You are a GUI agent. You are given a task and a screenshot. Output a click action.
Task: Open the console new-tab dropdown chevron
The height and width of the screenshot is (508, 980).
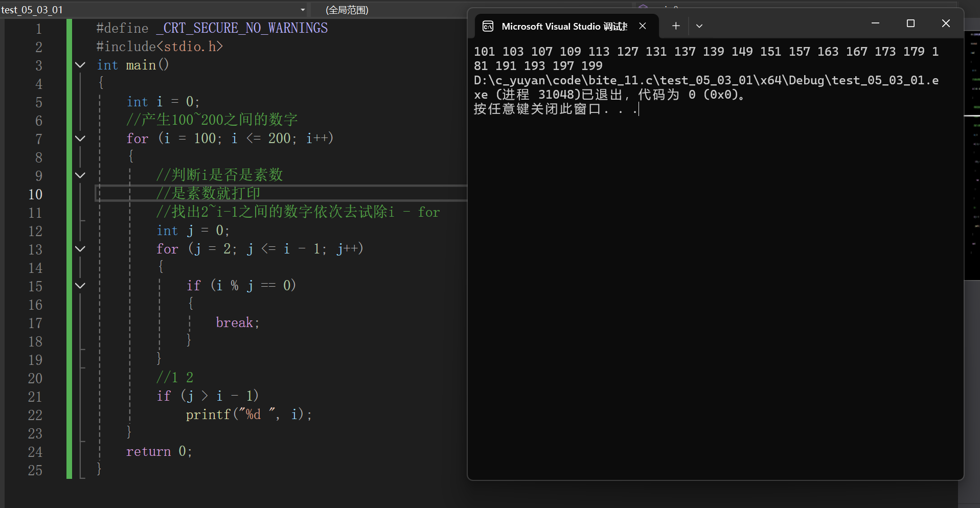(x=699, y=26)
